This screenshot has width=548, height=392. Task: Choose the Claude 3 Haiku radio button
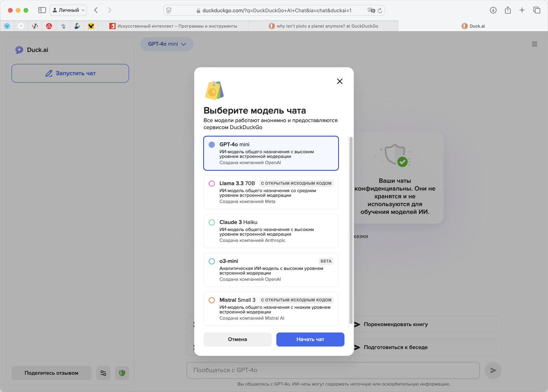212,222
